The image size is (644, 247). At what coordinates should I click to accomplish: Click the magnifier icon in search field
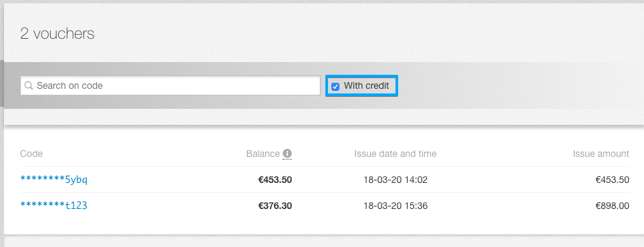pos(29,85)
